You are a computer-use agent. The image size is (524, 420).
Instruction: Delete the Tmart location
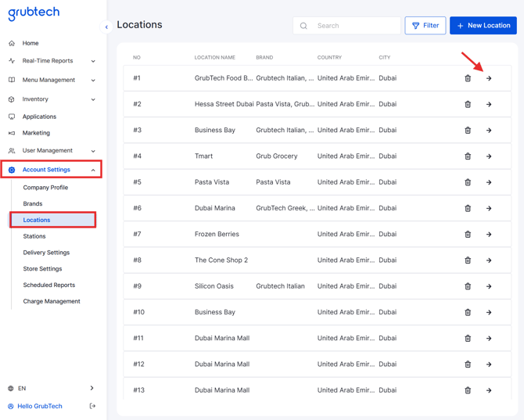click(x=468, y=156)
